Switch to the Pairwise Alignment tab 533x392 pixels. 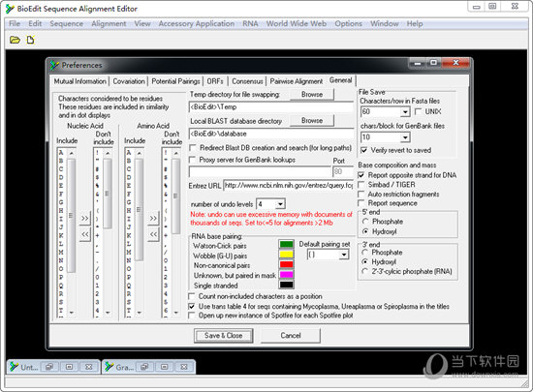click(297, 81)
